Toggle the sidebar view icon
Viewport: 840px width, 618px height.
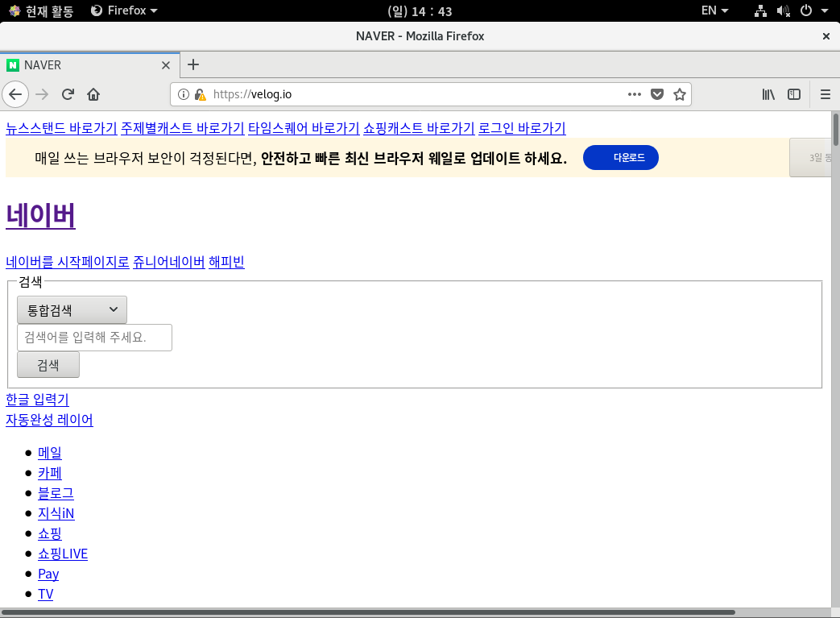coord(794,94)
